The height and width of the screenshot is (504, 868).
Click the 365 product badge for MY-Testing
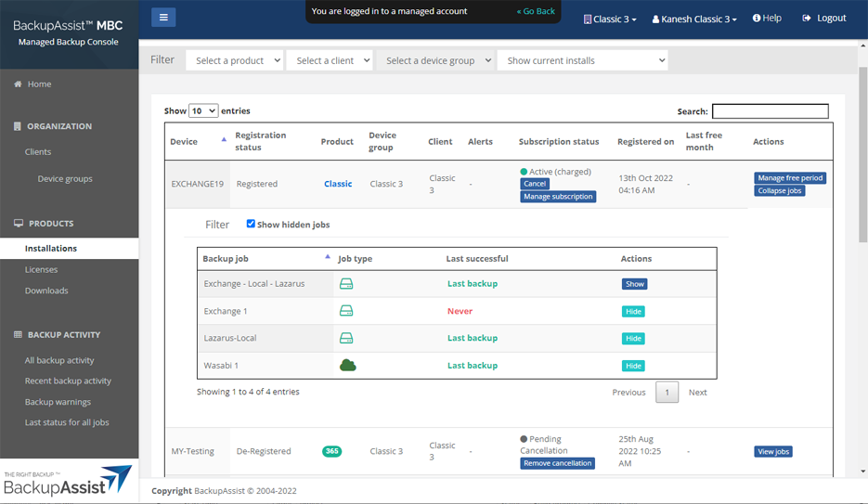click(x=331, y=451)
